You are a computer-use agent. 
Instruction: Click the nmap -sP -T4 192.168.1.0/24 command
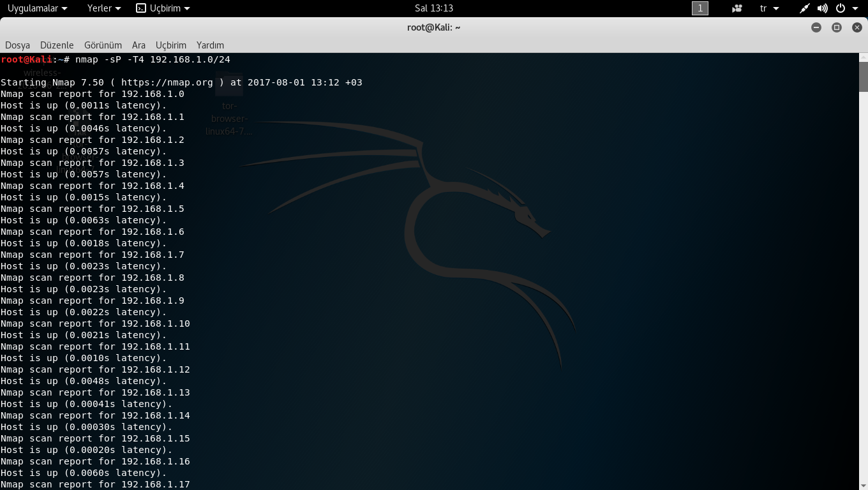click(x=153, y=59)
